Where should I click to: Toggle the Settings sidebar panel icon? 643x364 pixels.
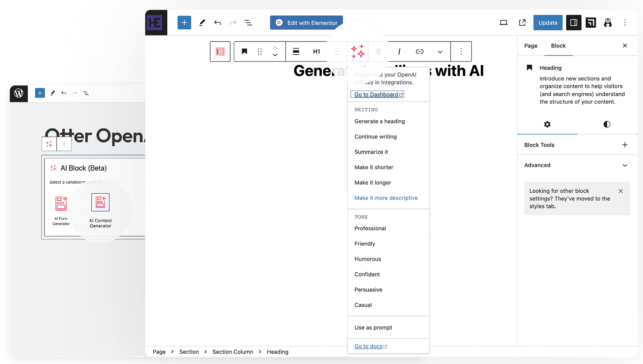574,23
